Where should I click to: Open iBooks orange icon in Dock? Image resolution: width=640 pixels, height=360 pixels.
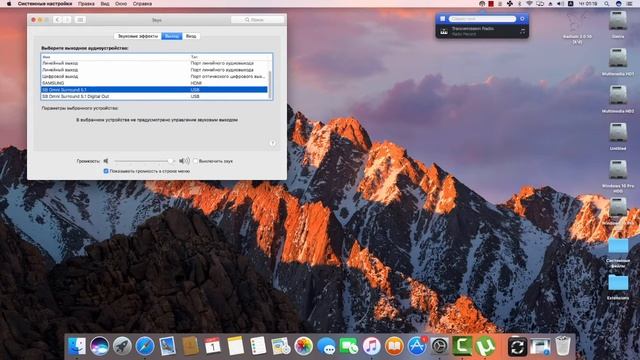point(394,346)
